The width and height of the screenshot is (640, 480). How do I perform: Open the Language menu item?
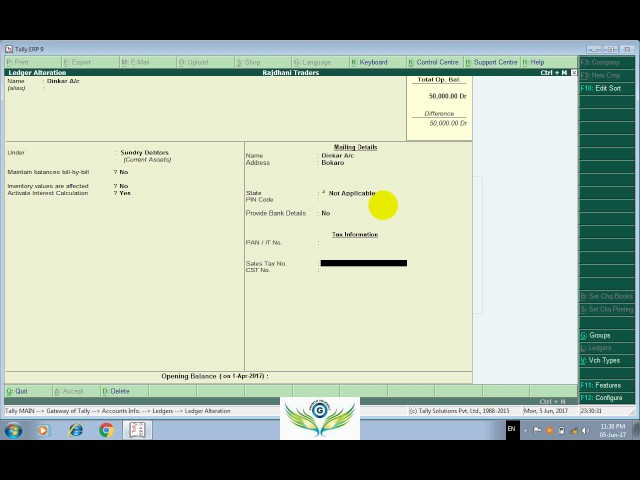click(320, 62)
